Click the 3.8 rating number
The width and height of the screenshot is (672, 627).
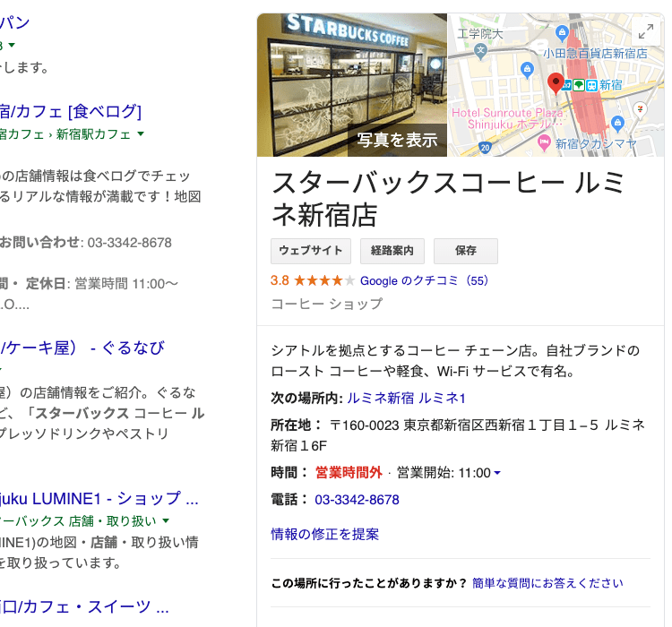280,280
